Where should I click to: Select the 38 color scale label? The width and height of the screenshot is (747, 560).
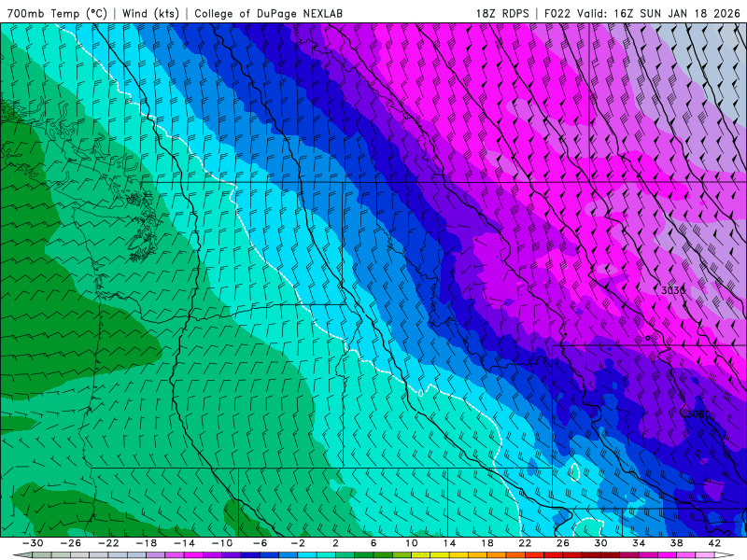point(676,543)
